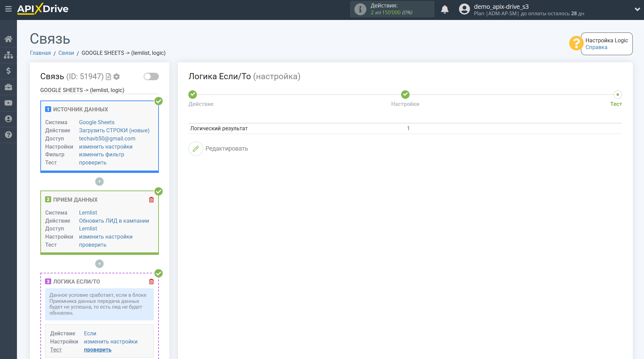This screenshot has height=359, width=644.
Task: Click source изменить настройки link
Action: (x=106, y=147)
